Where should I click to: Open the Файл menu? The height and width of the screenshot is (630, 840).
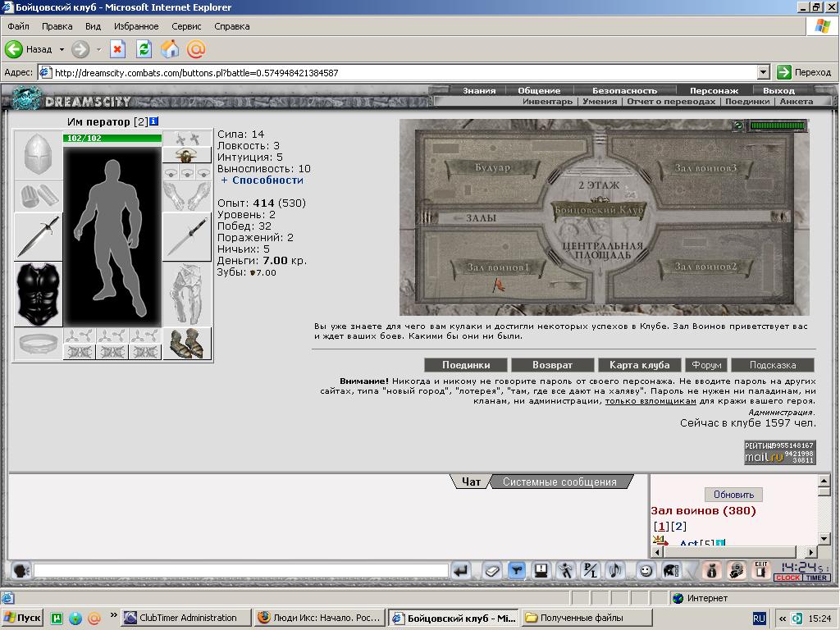[18, 26]
